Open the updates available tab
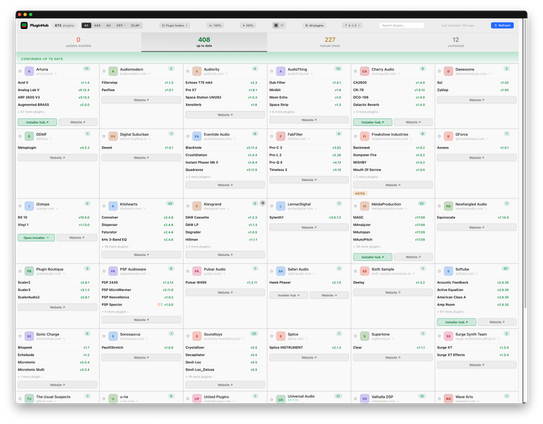The image size is (543, 424). click(x=79, y=42)
